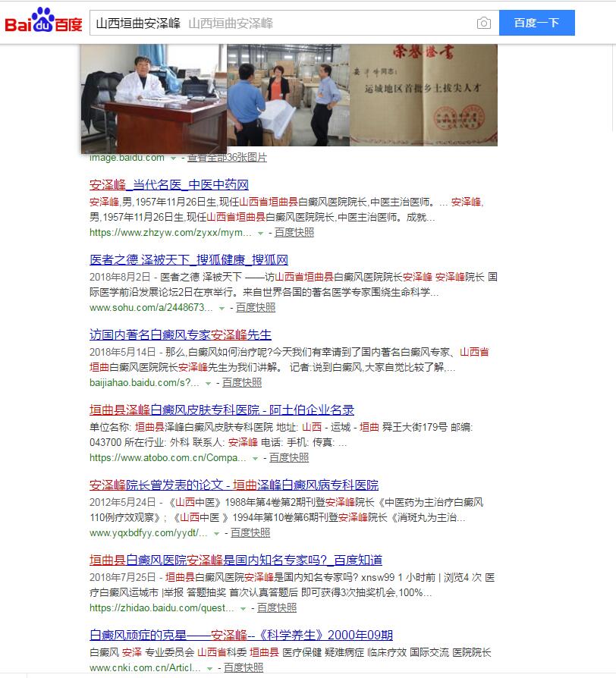Click the image.baidu.com source text
Image resolution: width=616 pixels, height=678 pixels.
127,158
